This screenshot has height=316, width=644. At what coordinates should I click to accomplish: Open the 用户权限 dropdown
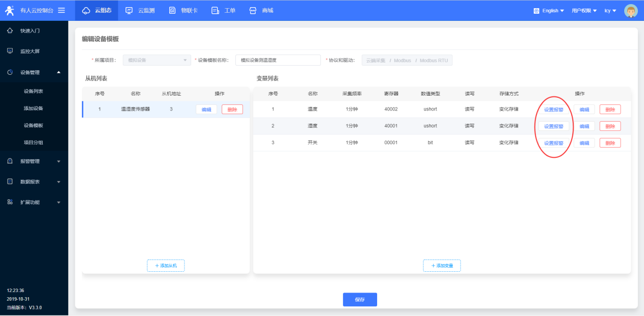(584, 11)
